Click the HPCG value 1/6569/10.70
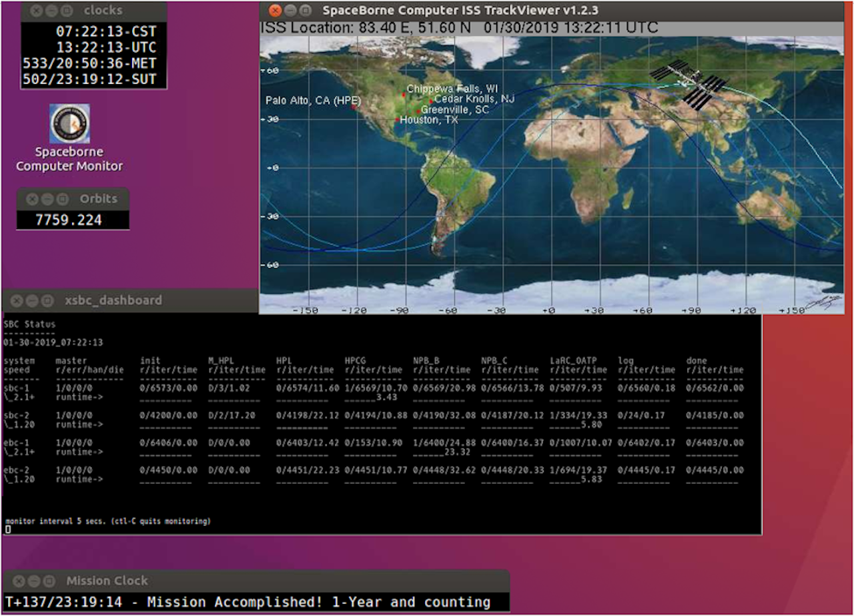This screenshot has height=616, width=854. click(376, 388)
